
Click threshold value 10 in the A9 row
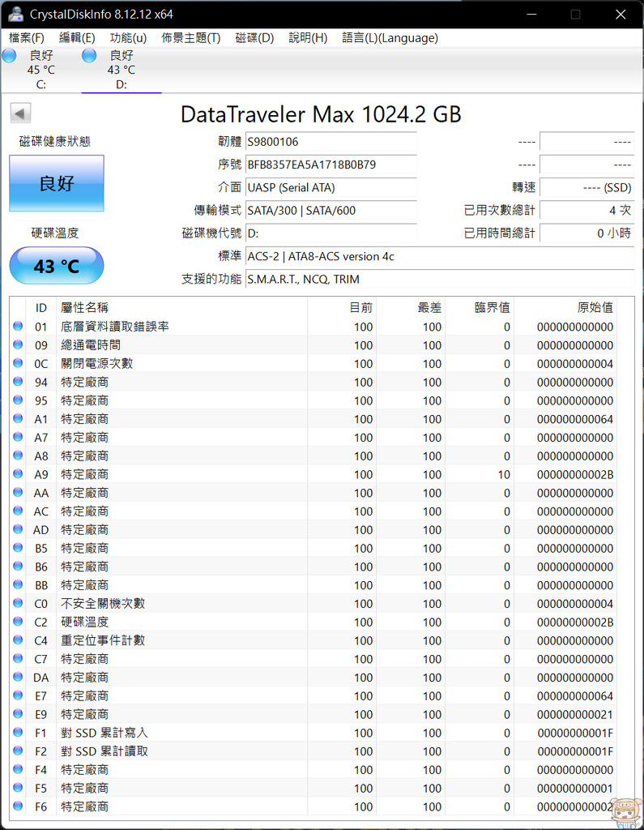click(x=504, y=474)
